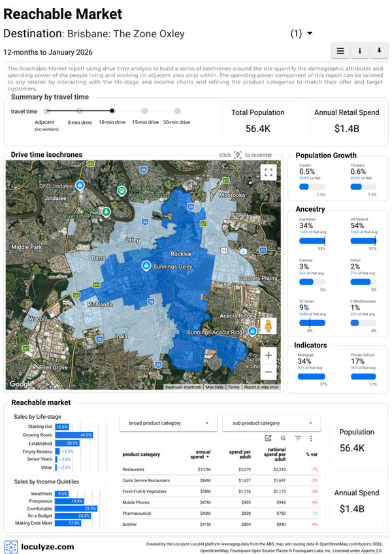The image size is (392, 554).
Task: Click the recenter location icon
Action: tap(238, 155)
